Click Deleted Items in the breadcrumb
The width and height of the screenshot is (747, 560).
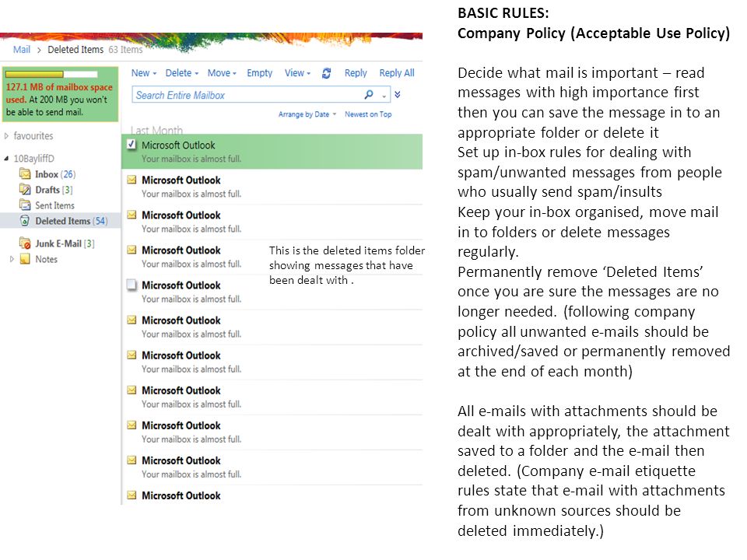pos(75,50)
